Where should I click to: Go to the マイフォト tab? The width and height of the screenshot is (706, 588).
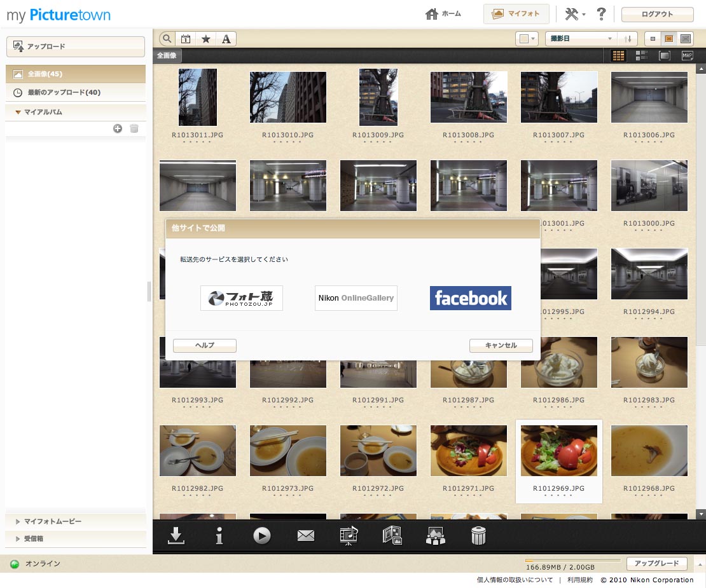(x=516, y=13)
